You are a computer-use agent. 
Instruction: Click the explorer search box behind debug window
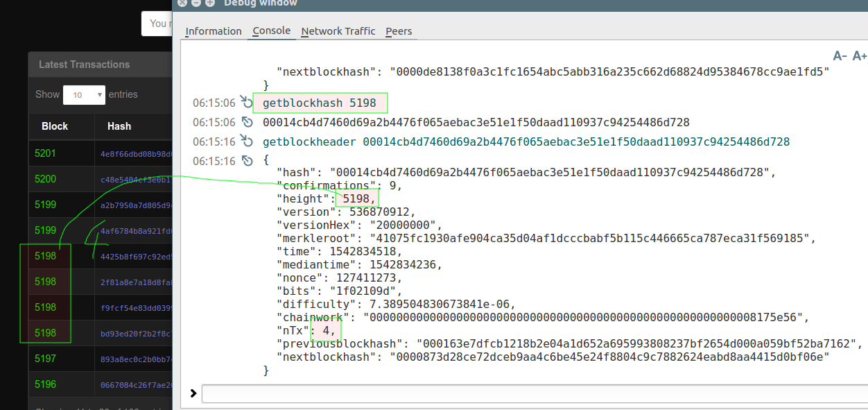(157, 24)
